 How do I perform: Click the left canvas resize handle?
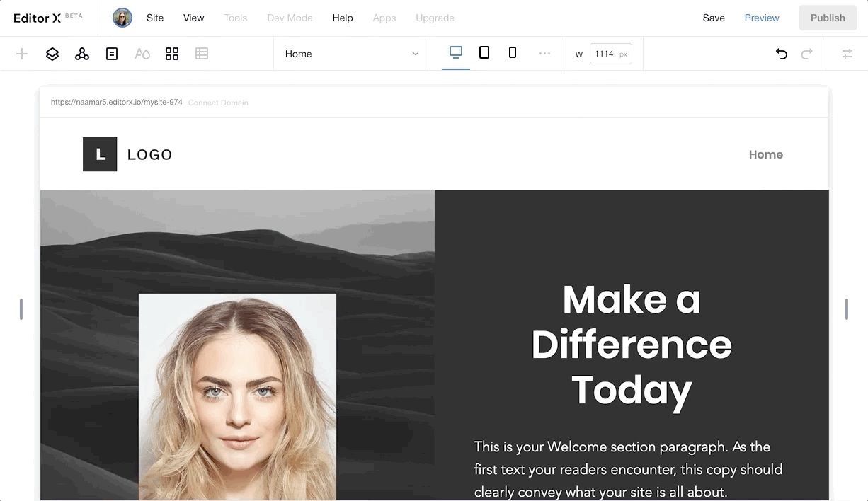point(21,309)
